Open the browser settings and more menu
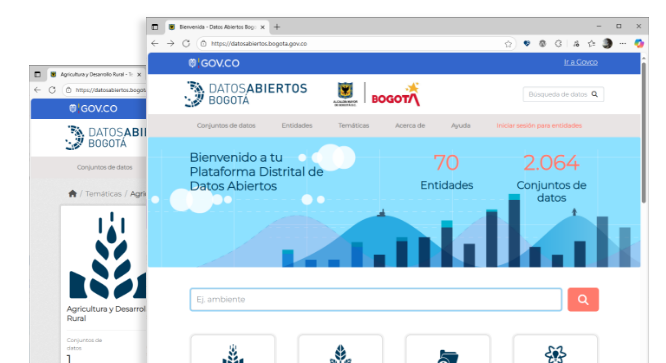 623,43
